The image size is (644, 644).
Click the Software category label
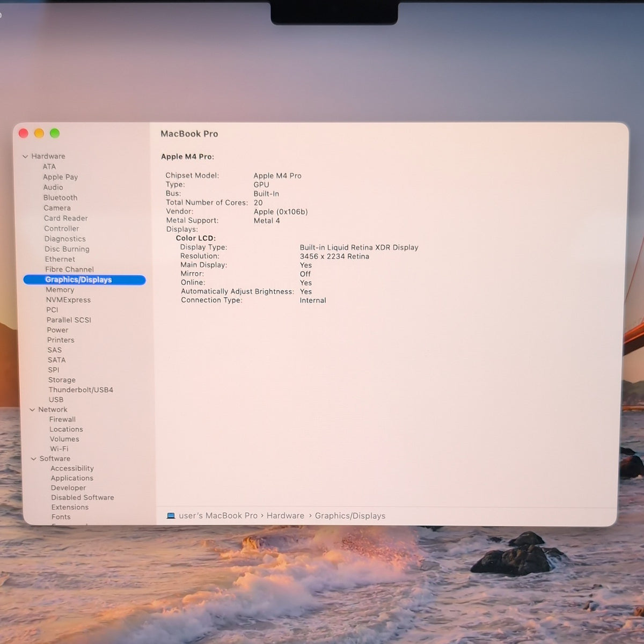pos(55,459)
